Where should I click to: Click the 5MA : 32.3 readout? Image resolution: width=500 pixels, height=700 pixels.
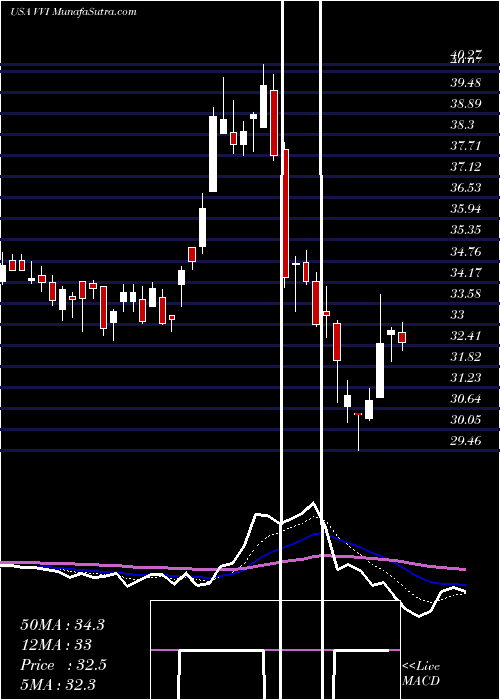(x=58, y=685)
